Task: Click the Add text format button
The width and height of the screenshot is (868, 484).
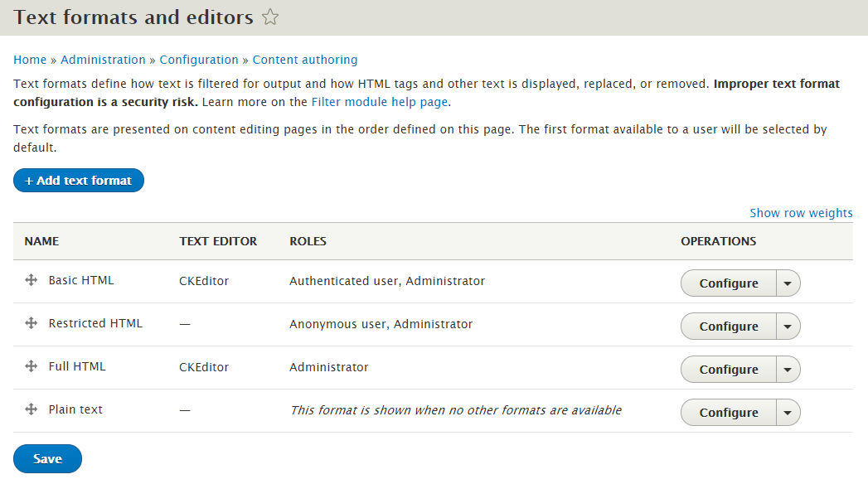Action: pos(78,180)
